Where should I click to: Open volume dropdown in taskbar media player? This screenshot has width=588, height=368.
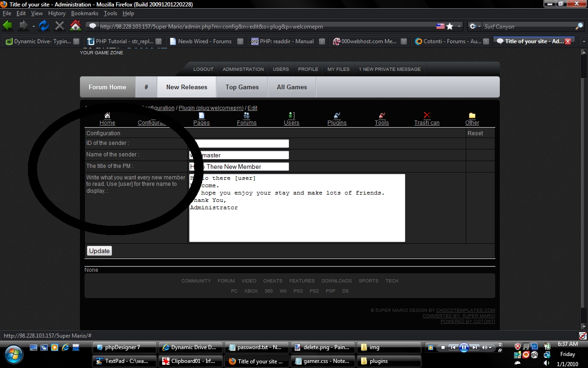click(491, 347)
